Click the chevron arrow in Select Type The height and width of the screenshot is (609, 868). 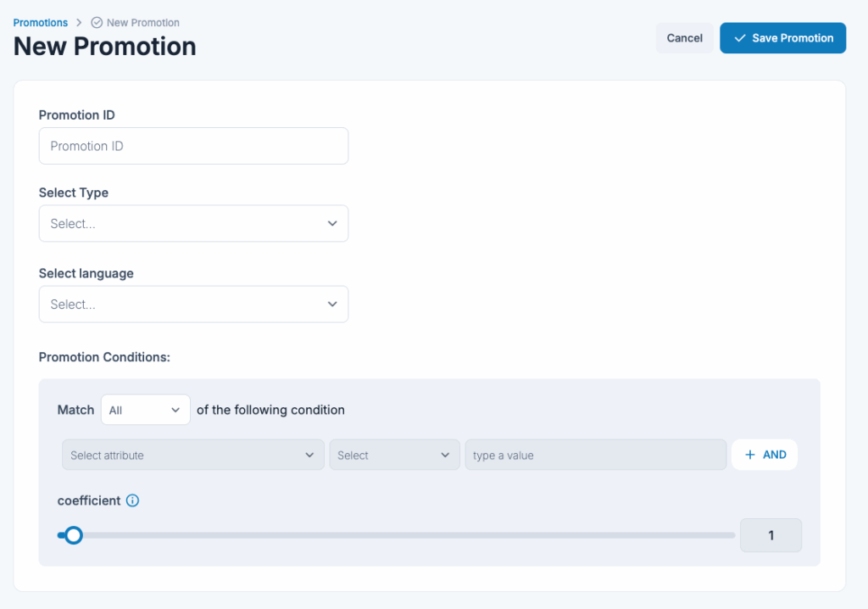(332, 224)
